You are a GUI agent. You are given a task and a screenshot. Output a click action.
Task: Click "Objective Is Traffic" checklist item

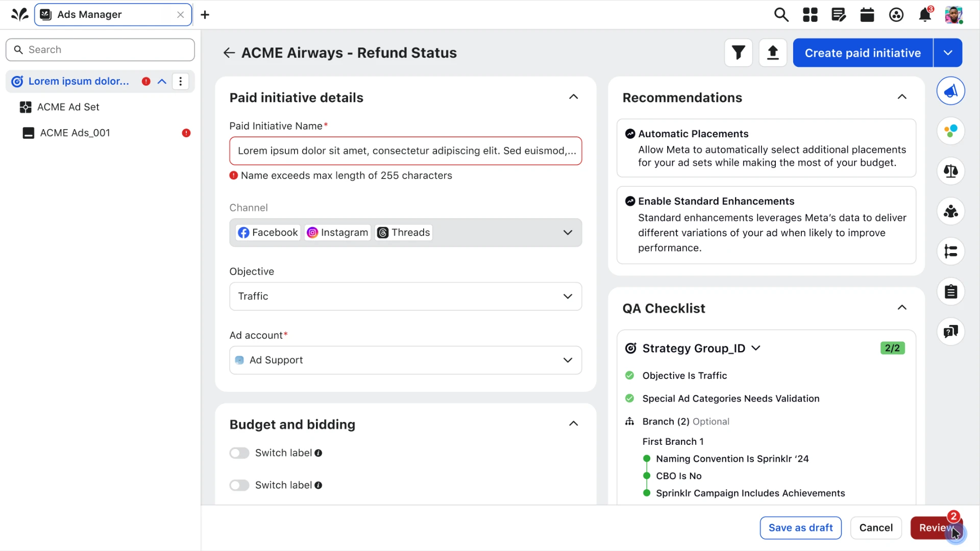pos(684,375)
